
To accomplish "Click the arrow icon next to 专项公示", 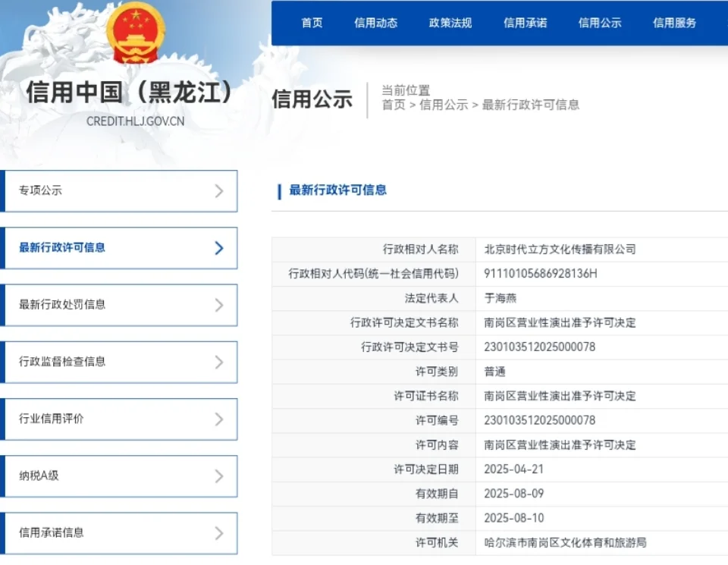I will pyautogui.click(x=218, y=191).
